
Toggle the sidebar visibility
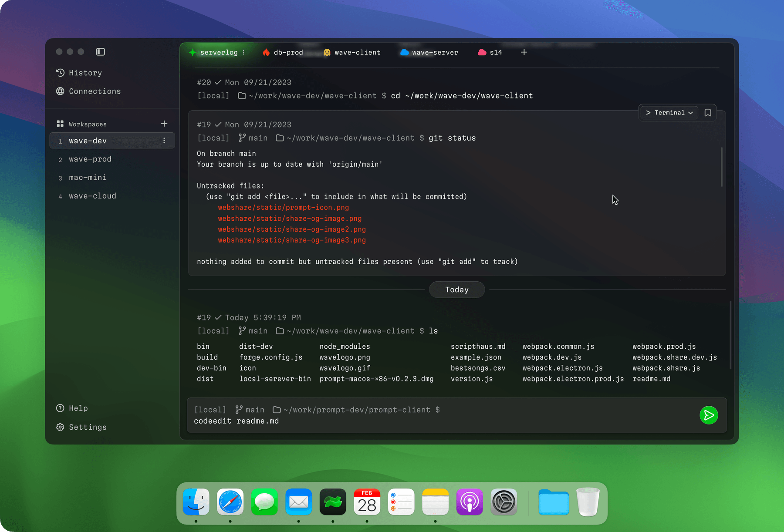[x=100, y=51]
